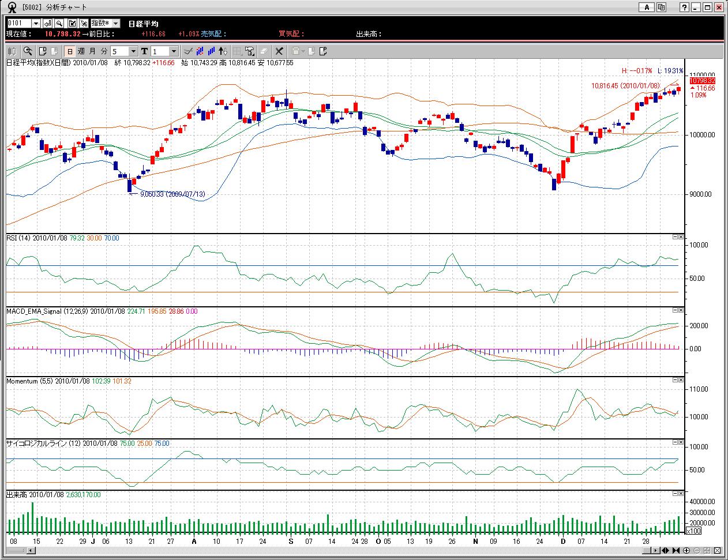728x560 pixels.
Task: Click the text T tool icon
Action: [x=144, y=51]
